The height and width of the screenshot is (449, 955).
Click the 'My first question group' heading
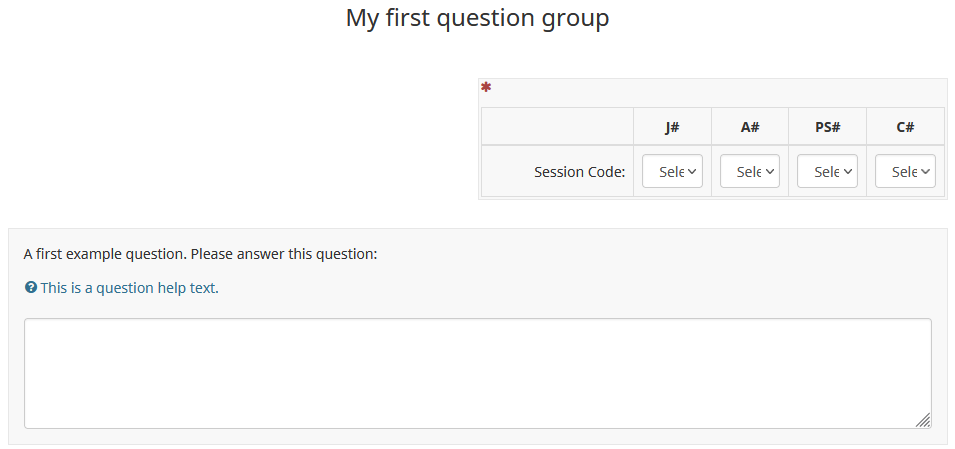point(477,18)
